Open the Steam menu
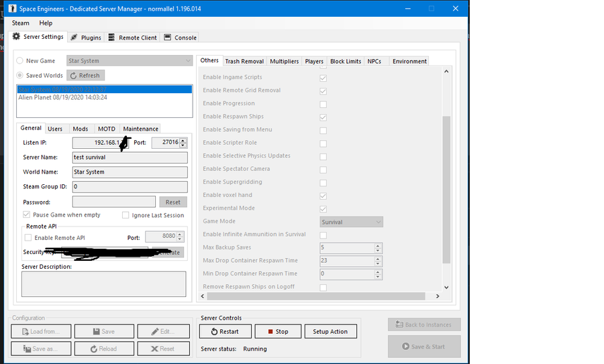 click(21, 23)
